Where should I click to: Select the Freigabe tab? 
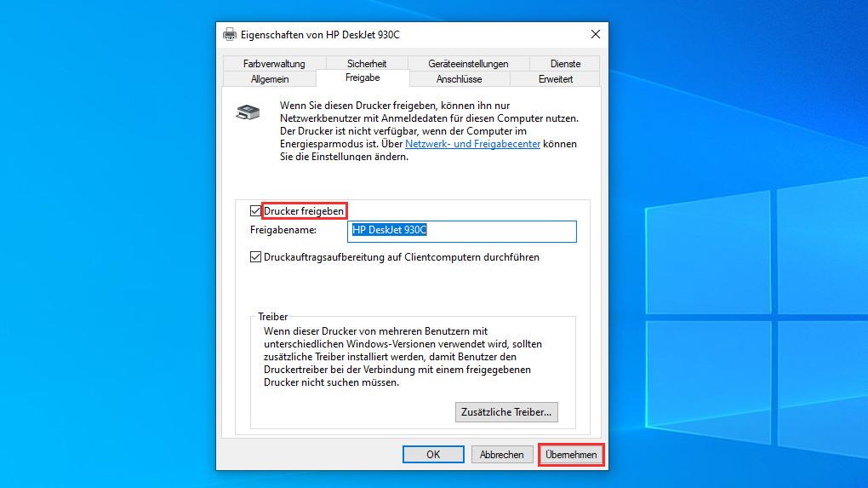(363, 78)
